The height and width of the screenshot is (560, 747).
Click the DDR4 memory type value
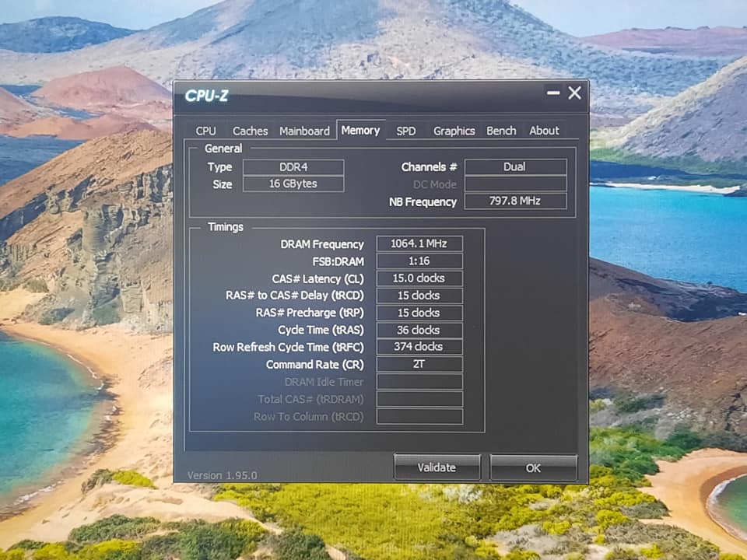(x=293, y=167)
